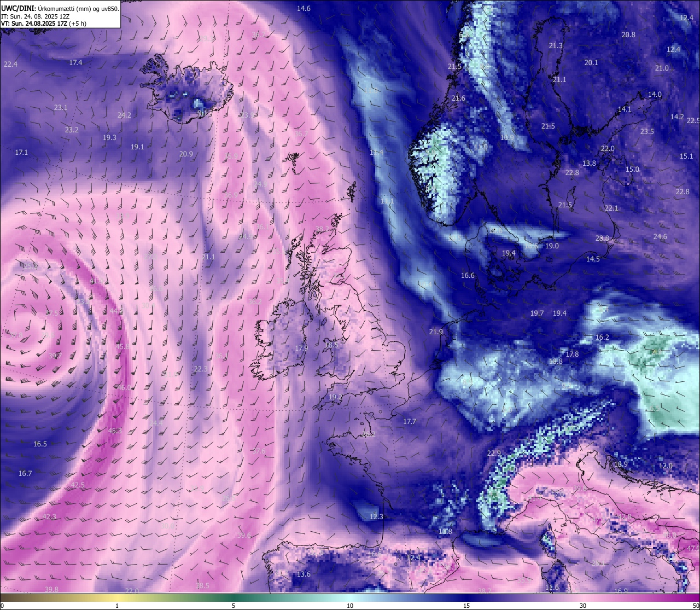Click the map value '15.1' on the right edge
The image size is (700, 610).
tap(686, 156)
